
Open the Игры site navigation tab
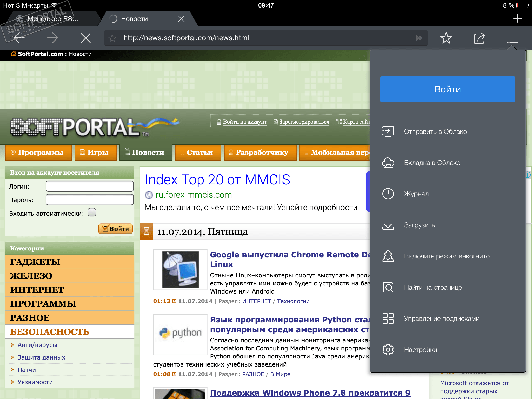pyautogui.click(x=96, y=152)
